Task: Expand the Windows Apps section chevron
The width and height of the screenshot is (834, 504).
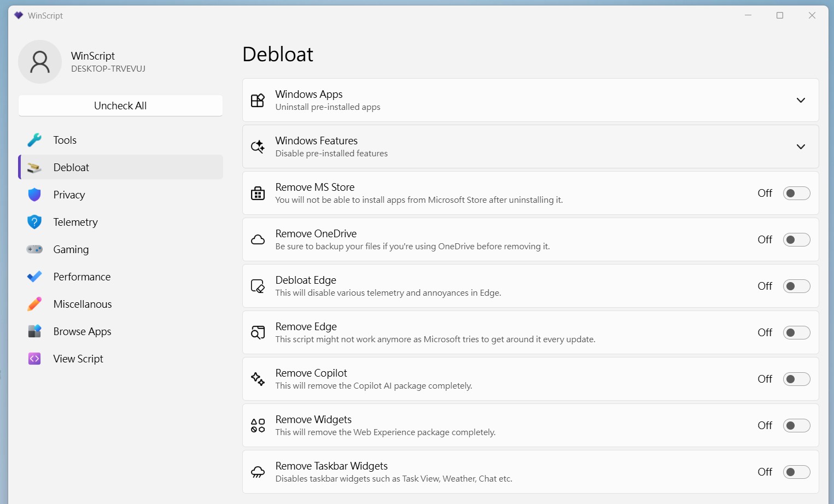Action: tap(801, 100)
